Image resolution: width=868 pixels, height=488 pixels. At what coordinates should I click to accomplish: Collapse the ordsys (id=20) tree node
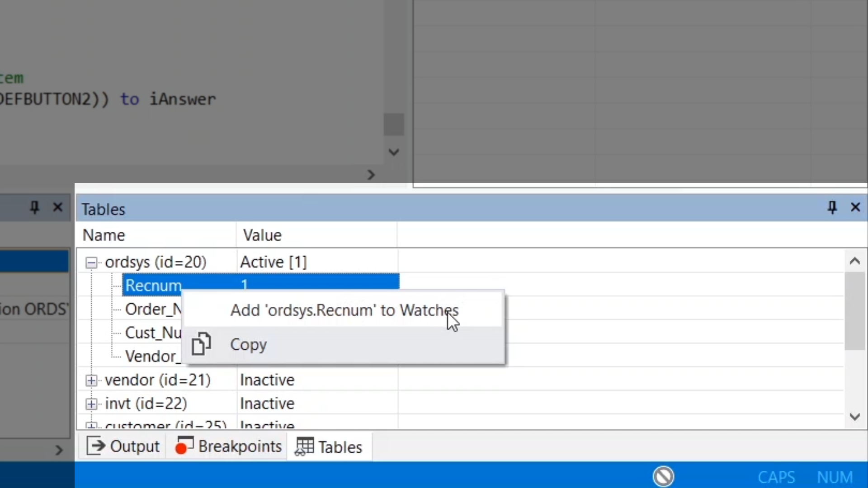(x=91, y=263)
